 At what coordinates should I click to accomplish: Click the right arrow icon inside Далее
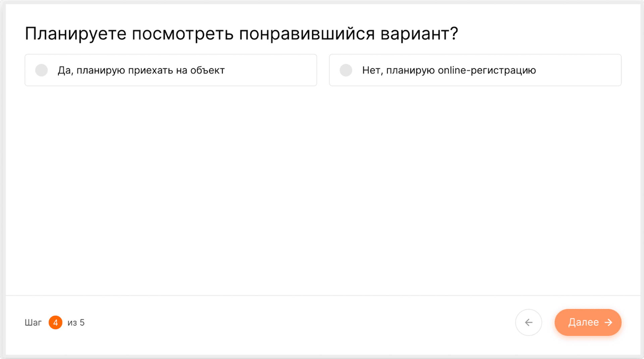[608, 322]
